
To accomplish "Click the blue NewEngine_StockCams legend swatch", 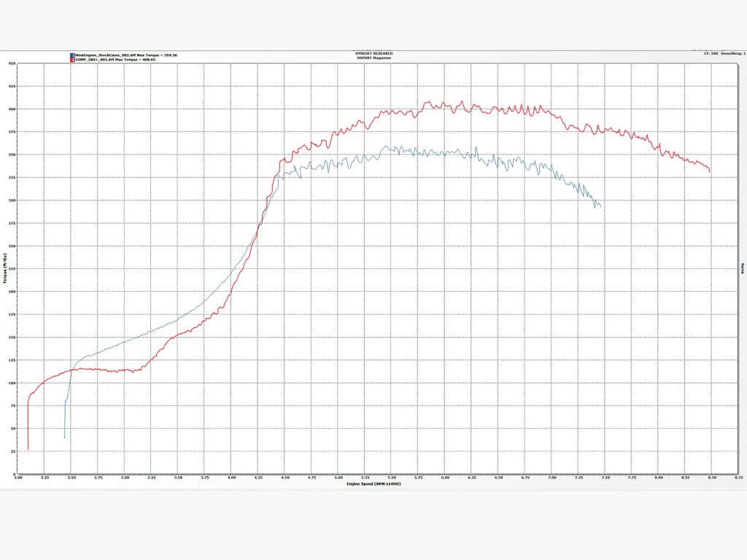I will tap(71, 55).
